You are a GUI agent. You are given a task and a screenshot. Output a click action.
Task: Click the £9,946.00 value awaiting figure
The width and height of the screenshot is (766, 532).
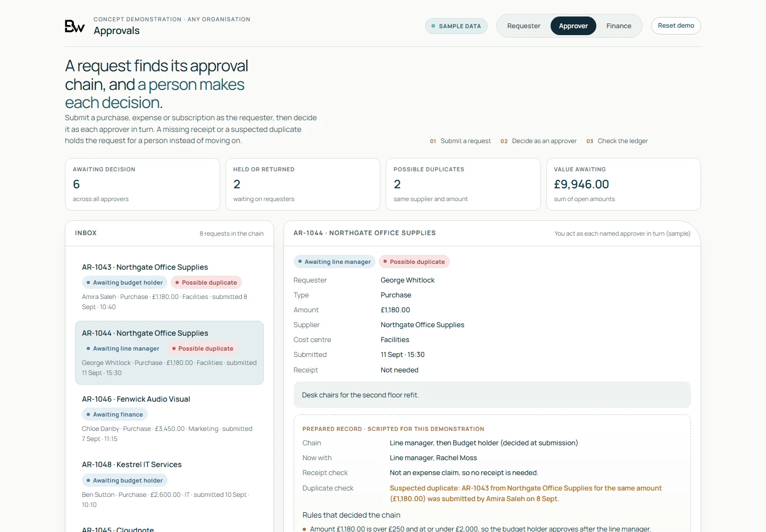(x=581, y=184)
